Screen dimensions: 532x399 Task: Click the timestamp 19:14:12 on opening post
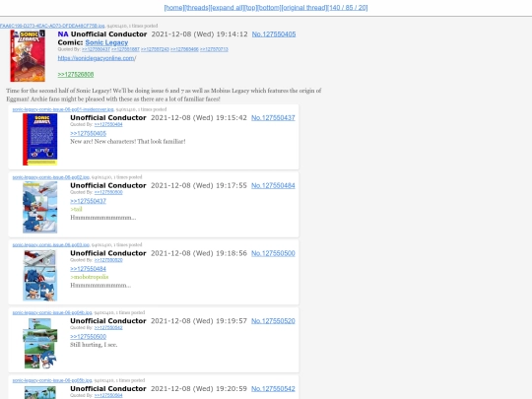[232, 34]
